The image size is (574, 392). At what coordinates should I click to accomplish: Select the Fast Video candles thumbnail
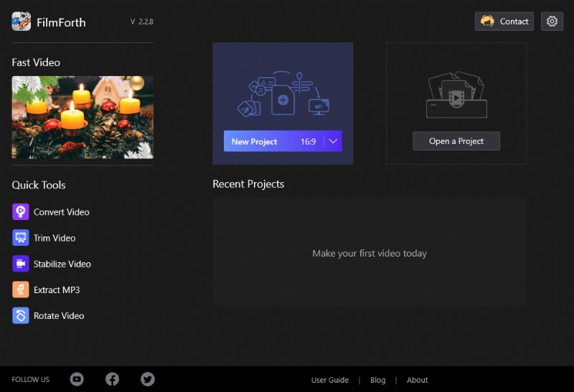83,118
